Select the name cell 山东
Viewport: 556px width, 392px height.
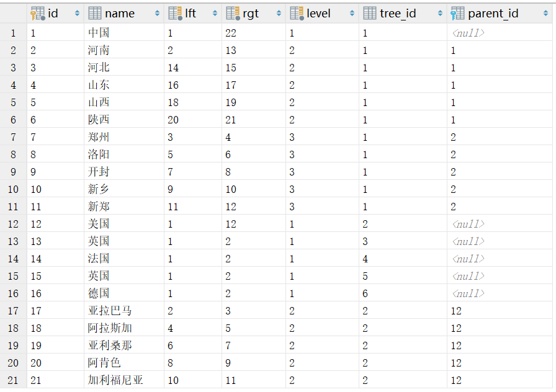point(123,85)
